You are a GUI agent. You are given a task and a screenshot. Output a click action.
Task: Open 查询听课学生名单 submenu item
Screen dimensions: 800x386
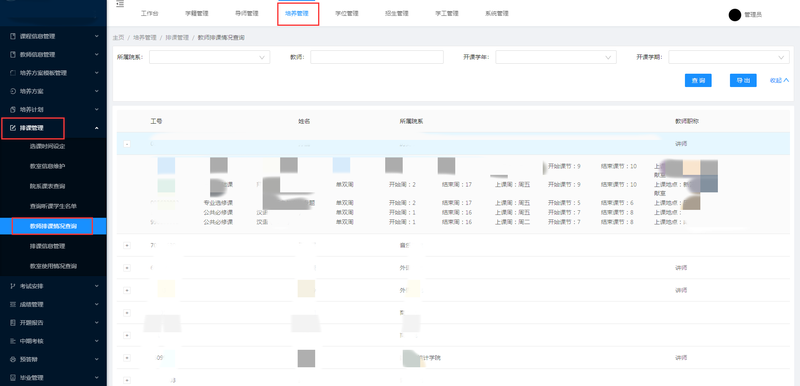click(x=53, y=206)
